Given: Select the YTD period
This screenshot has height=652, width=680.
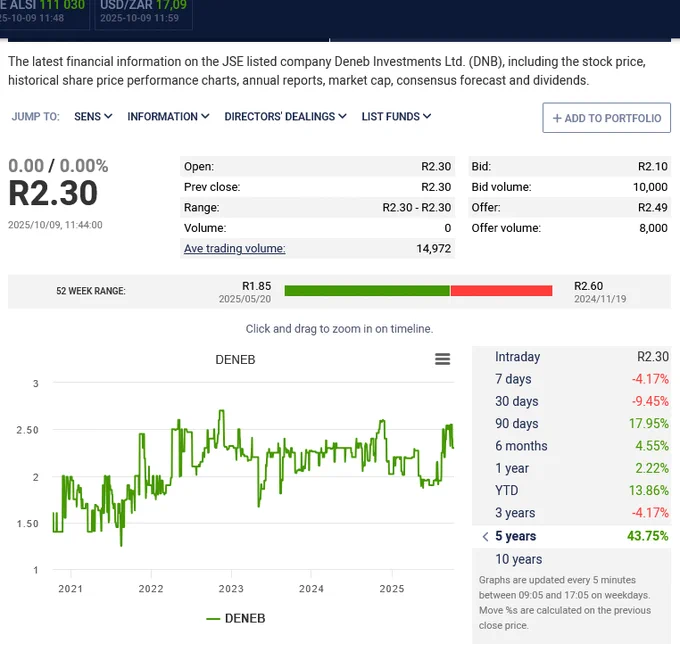Looking at the screenshot, I should [x=507, y=490].
